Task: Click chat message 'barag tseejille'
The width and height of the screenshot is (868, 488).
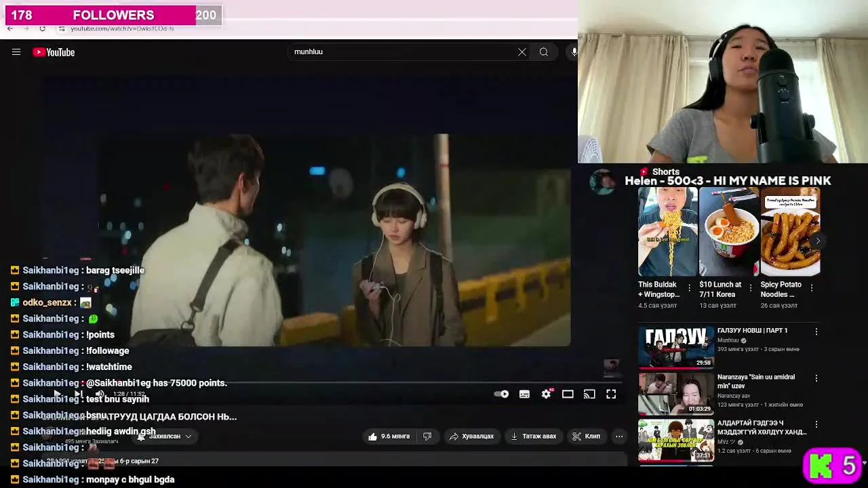Action: (115, 270)
